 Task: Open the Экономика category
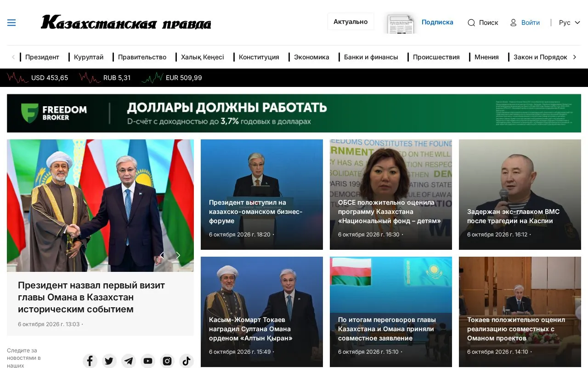point(311,57)
